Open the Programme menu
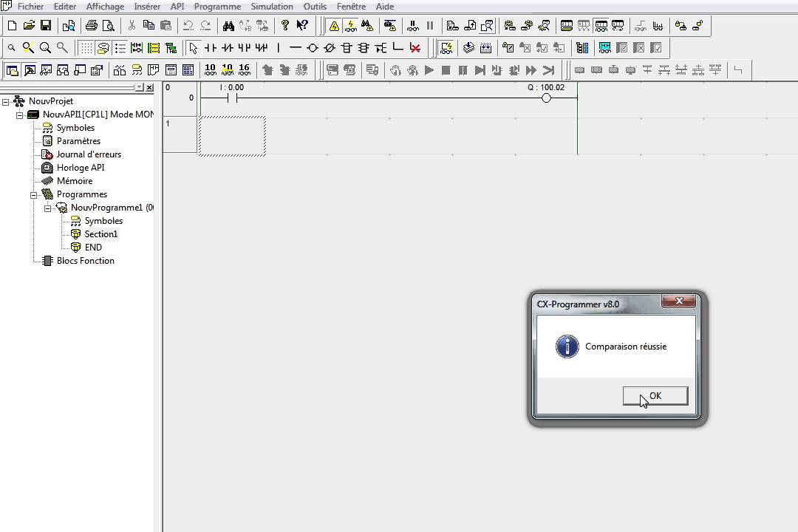The height and width of the screenshot is (532, 798). coord(217,7)
